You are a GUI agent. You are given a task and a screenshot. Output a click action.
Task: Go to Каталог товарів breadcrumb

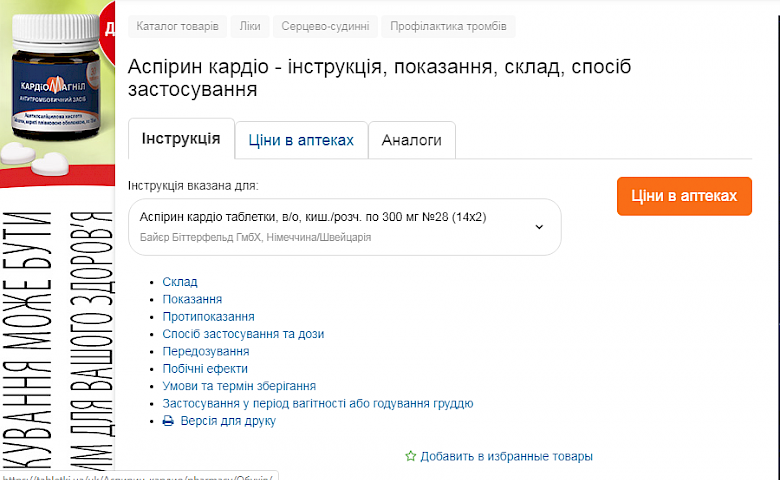(x=178, y=26)
